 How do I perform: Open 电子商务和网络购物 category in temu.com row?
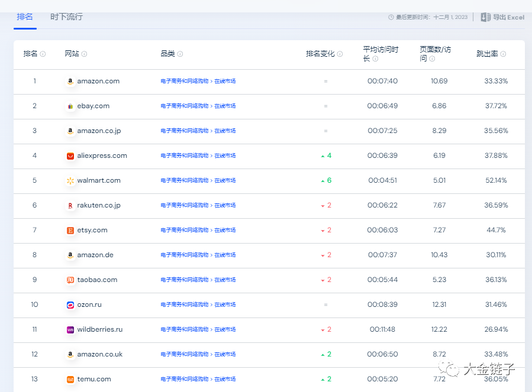[185, 379]
